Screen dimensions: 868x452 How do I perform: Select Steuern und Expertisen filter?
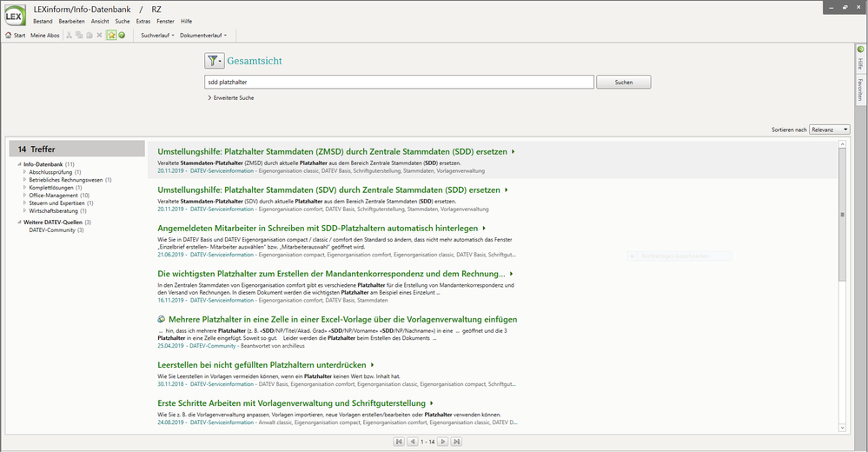tap(61, 203)
